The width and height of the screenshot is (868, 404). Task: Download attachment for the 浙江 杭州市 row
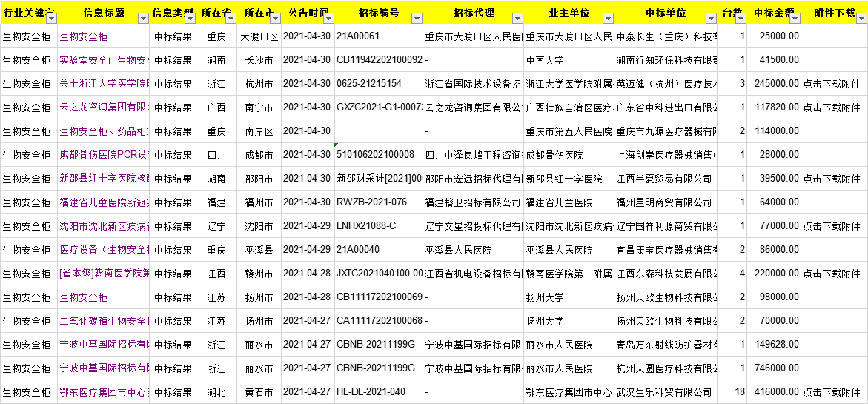tap(832, 84)
